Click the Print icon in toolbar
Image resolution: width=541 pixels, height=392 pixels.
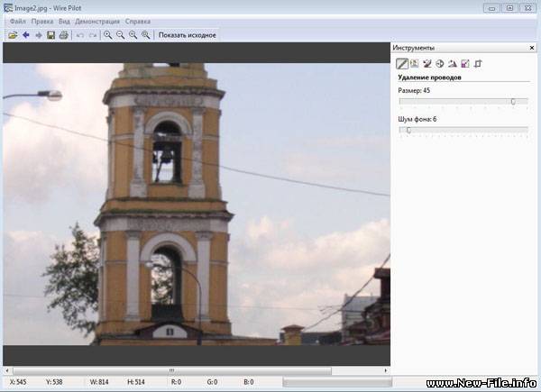[x=64, y=35]
